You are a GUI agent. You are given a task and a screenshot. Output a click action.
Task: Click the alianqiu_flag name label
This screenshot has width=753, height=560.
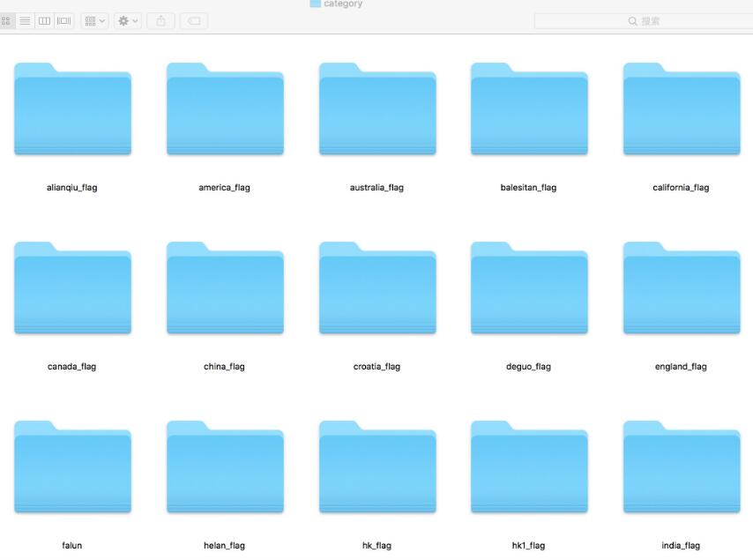tap(72, 188)
